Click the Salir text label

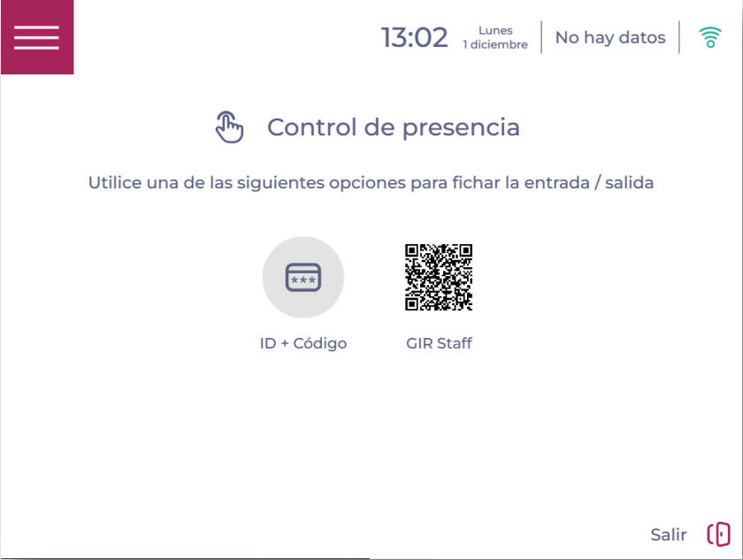click(x=668, y=534)
